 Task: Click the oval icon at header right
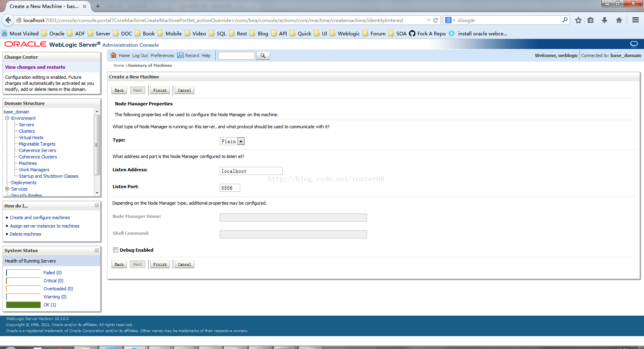[634, 43]
